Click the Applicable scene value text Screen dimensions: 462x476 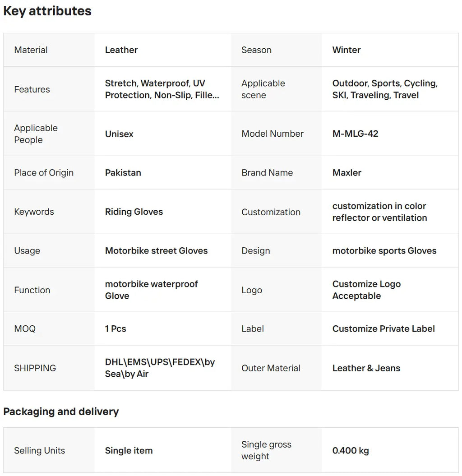[x=385, y=89]
